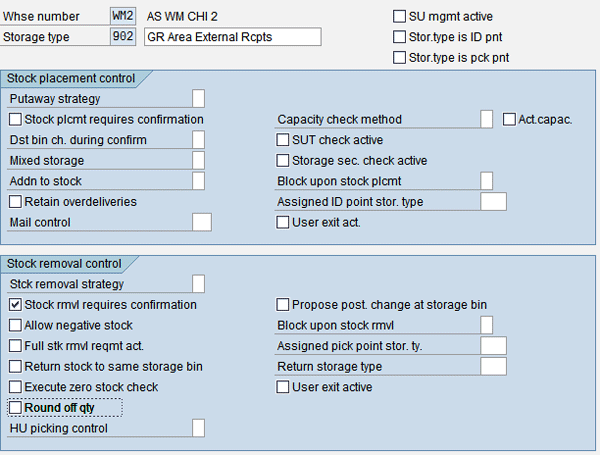Toggle the Round off qty checkbox
Viewport: 600px width, 455px height.
coord(15,408)
